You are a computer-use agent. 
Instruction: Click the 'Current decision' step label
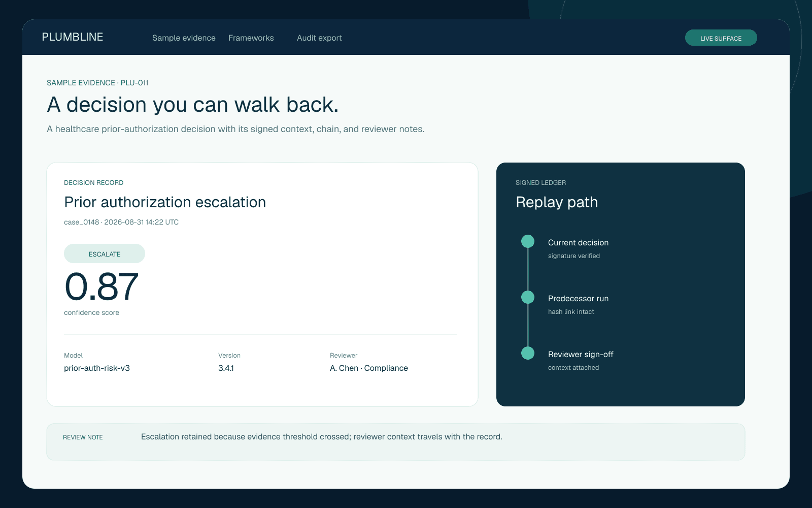(x=578, y=242)
